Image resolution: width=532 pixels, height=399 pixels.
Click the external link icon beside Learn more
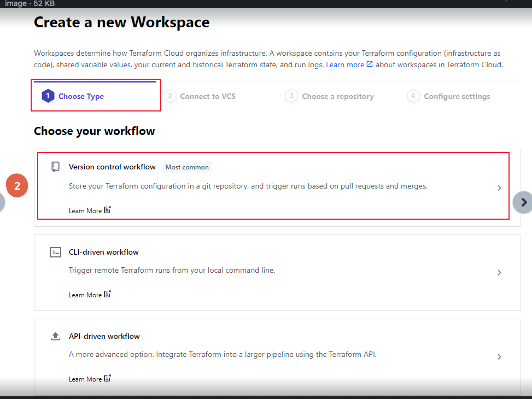(x=370, y=64)
